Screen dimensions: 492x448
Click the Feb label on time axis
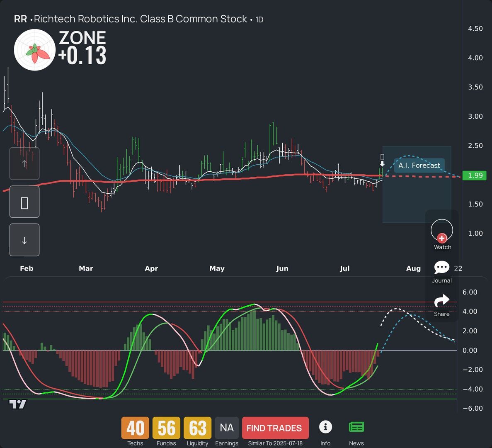click(x=27, y=268)
